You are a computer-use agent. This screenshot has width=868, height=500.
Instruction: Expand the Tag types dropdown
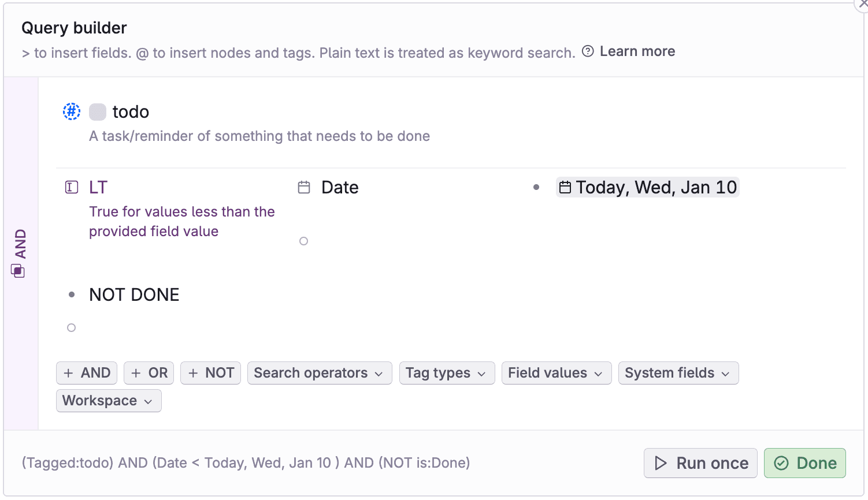click(x=447, y=373)
